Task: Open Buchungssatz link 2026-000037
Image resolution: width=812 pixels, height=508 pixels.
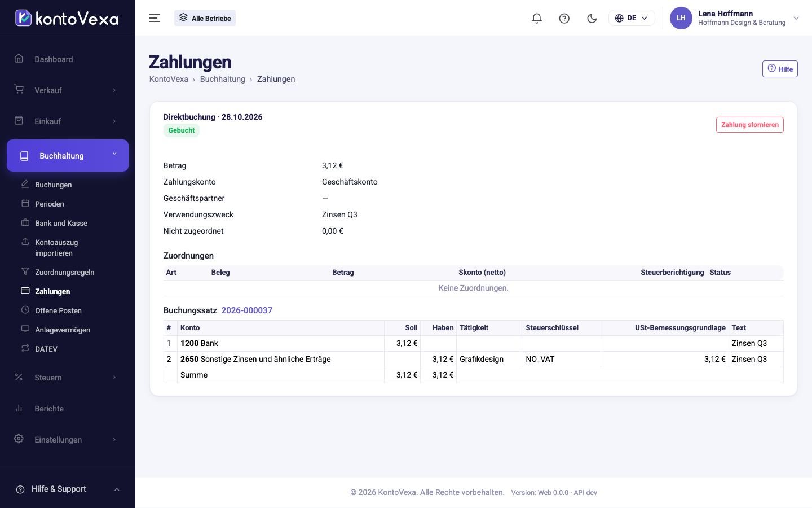Action: click(247, 310)
